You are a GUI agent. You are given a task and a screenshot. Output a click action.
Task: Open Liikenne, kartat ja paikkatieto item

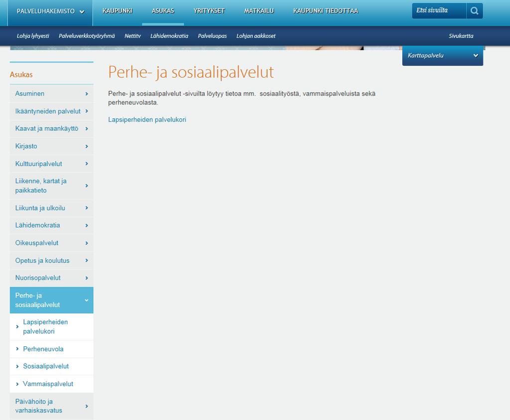(51, 186)
